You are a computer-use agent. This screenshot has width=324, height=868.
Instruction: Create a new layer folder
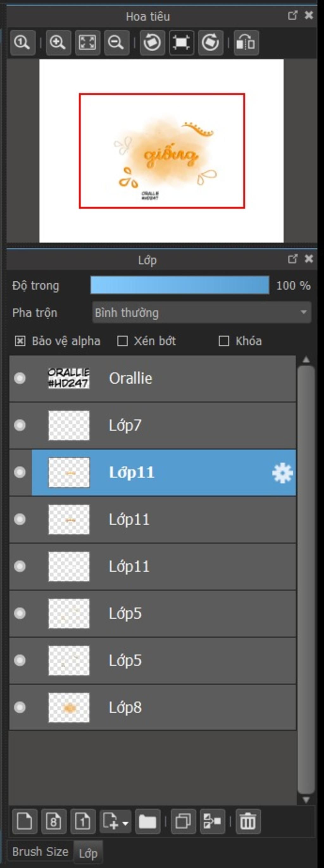[148, 821]
